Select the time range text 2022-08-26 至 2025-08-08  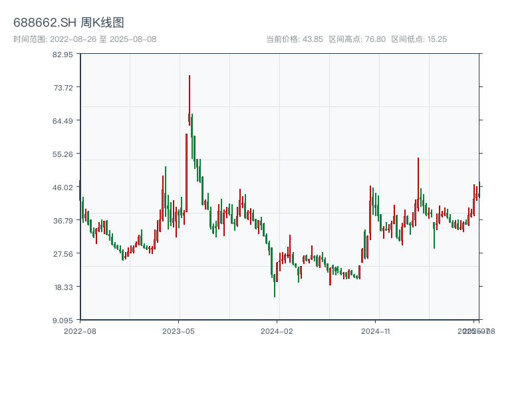tap(85, 39)
